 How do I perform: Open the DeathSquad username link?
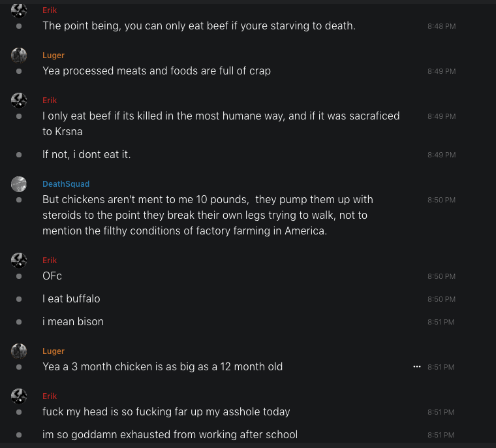[66, 184]
